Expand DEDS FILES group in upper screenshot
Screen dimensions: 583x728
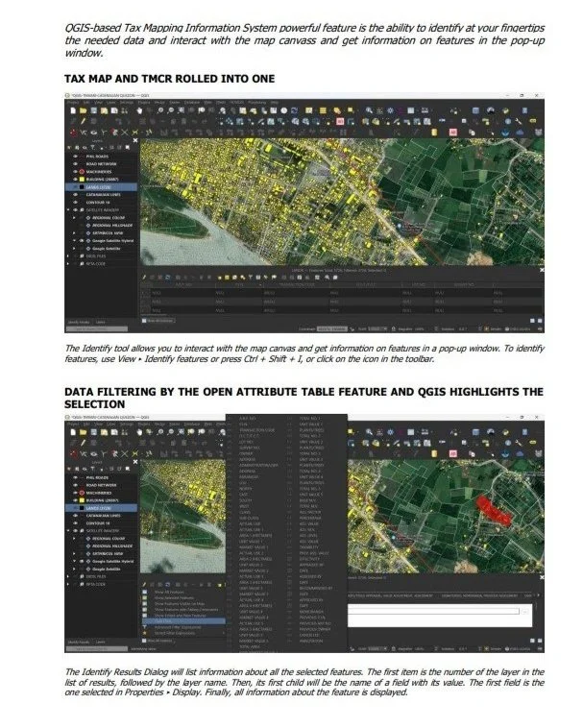[x=69, y=255]
